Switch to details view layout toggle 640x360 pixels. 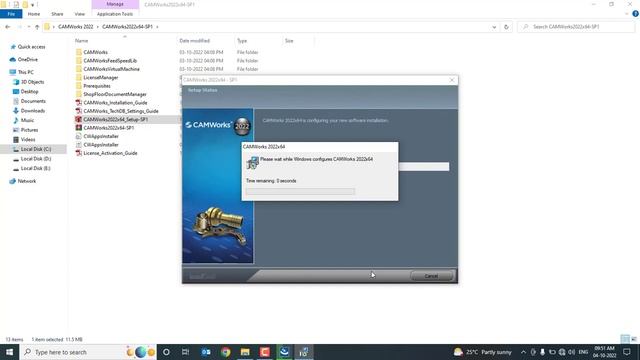(x=625, y=339)
